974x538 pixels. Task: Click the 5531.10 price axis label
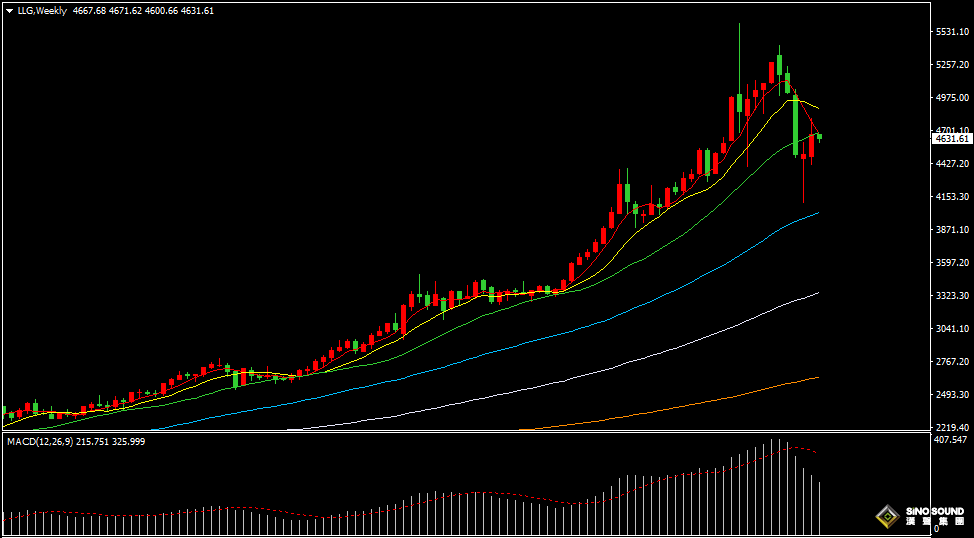point(951,31)
